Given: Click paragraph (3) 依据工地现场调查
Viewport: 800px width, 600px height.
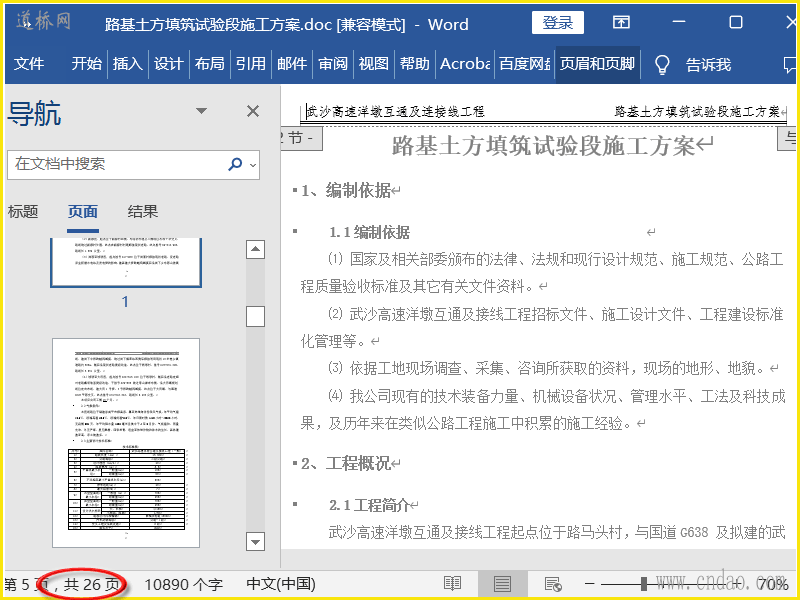Looking at the screenshot, I should (x=545, y=368).
